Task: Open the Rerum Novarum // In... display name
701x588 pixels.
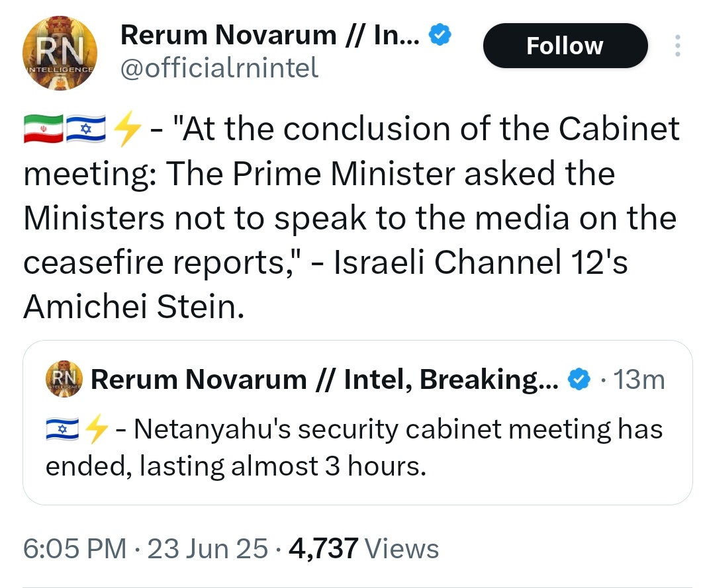Action: (x=269, y=35)
